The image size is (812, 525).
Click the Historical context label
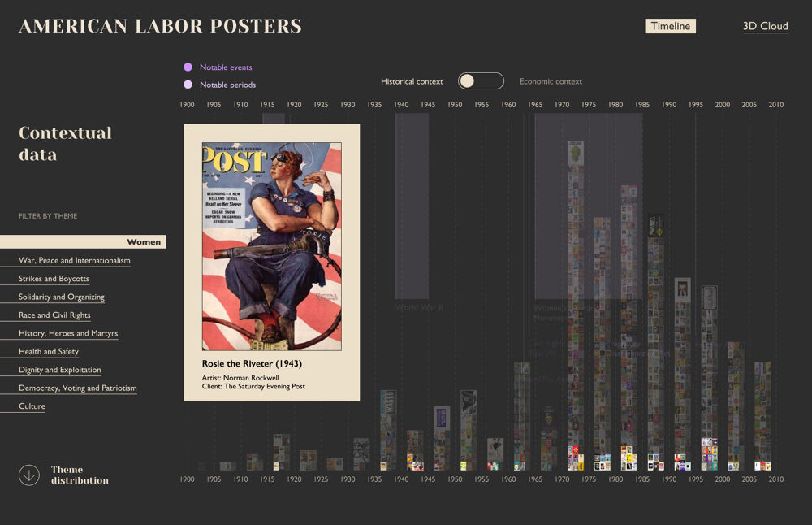point(412,81)
